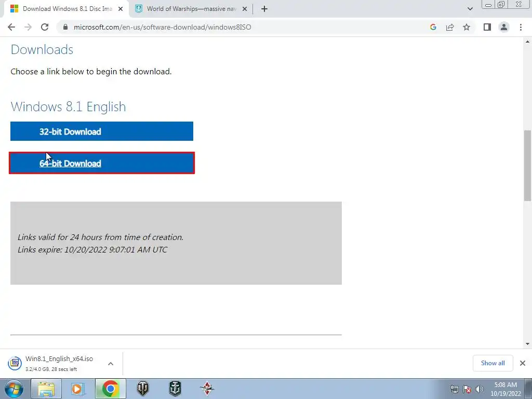Close the World of Warships tab
Image resolution: width=532 pixels, height=399 pixels.
coord(244,9)
